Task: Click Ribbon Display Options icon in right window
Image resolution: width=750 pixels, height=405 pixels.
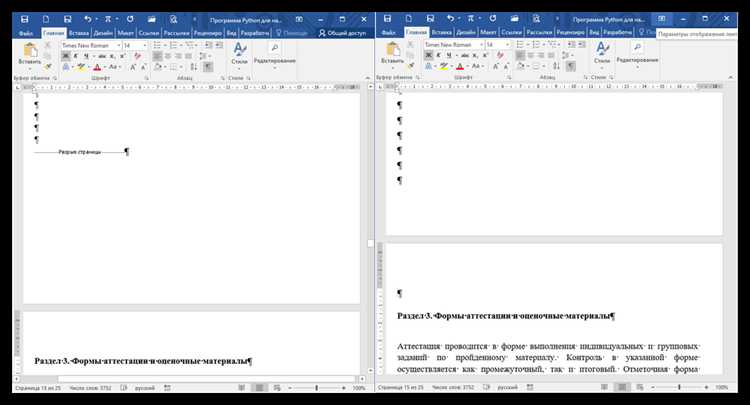Action: [x=663, y=18]
